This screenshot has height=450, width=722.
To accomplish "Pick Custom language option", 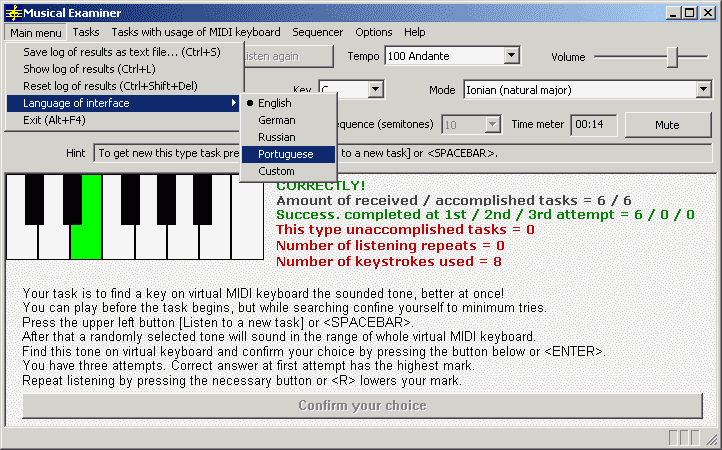I will 276,171.
